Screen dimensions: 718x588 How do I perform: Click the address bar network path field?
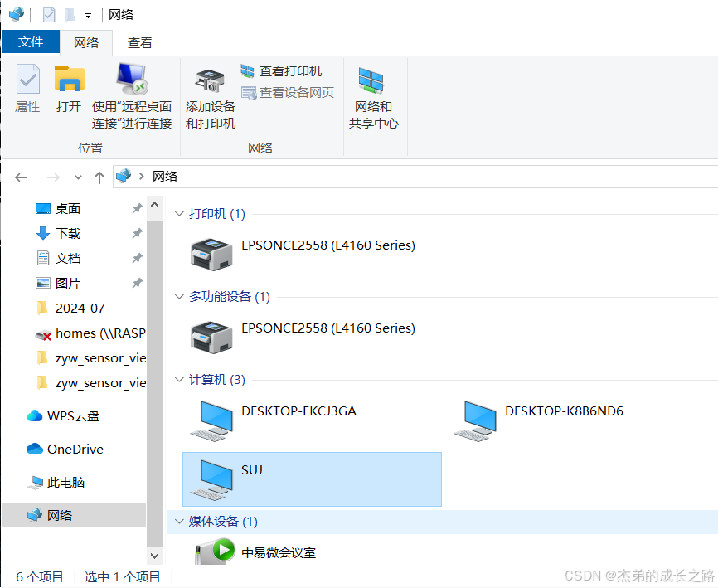[x=415, y=177]
